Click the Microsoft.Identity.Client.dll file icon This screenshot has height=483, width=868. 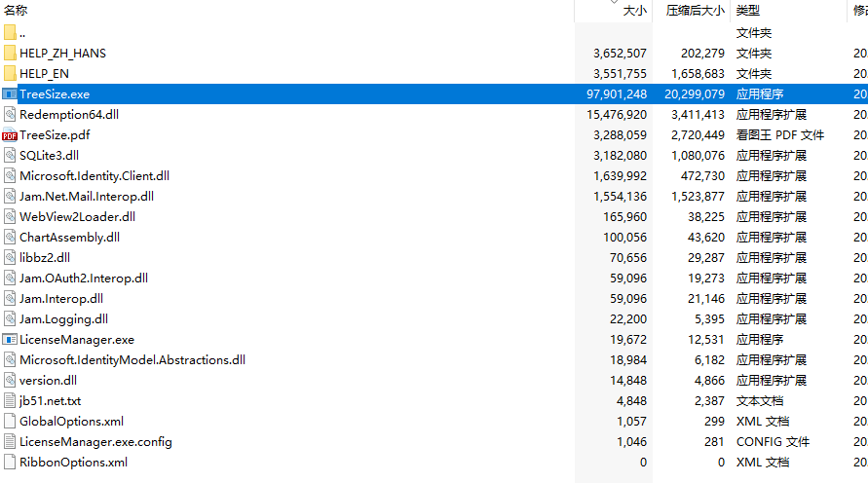tap(10, 176)
